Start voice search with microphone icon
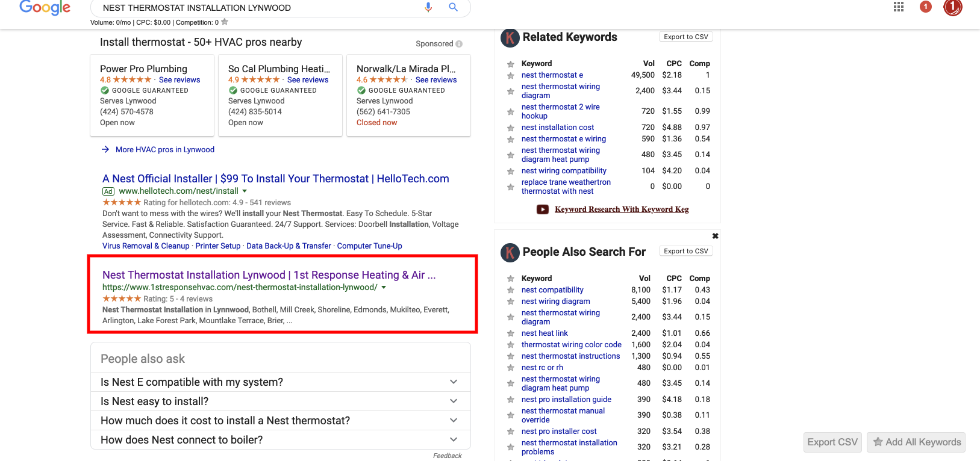 pyautogui.click(x=428, y=7)
